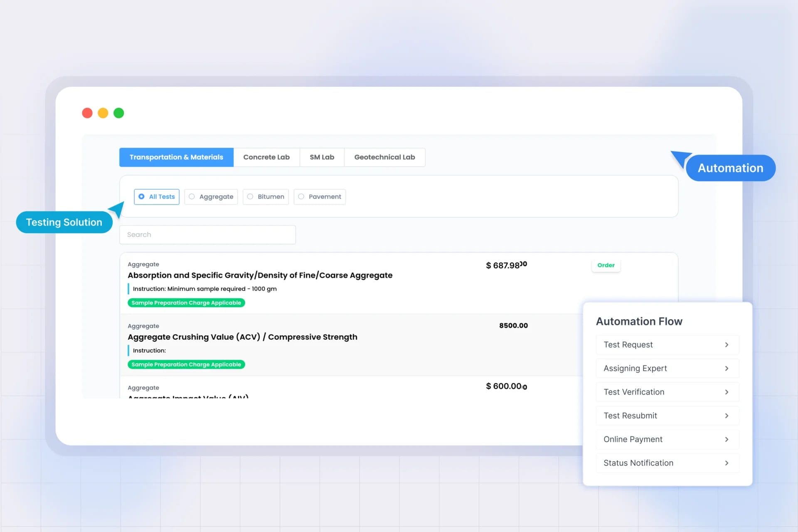Expand the Test Resubmit chevron
Viewport: 798px width, 532px height.
pyautogui.click(x=727, y=416)
